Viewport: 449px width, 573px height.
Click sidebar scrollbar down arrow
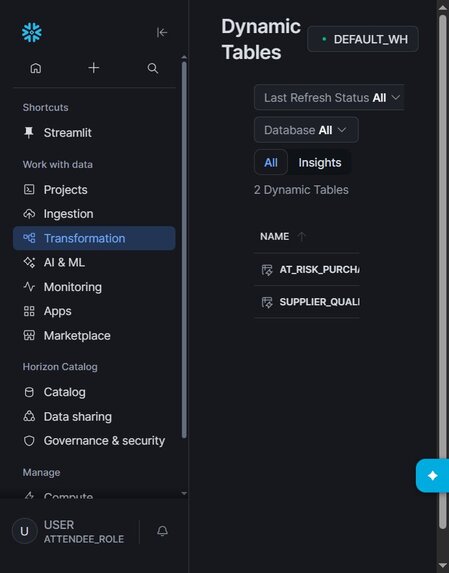click(184, 494)
